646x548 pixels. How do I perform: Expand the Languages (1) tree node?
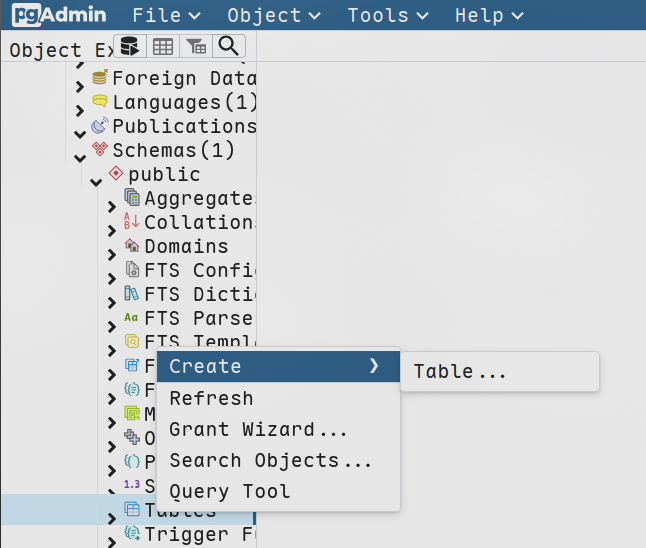click(x=80, y=110)
